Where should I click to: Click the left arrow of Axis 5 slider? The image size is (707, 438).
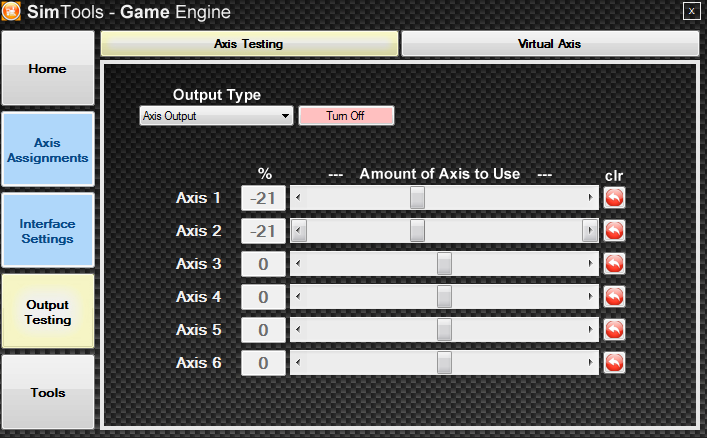(298, 329)
